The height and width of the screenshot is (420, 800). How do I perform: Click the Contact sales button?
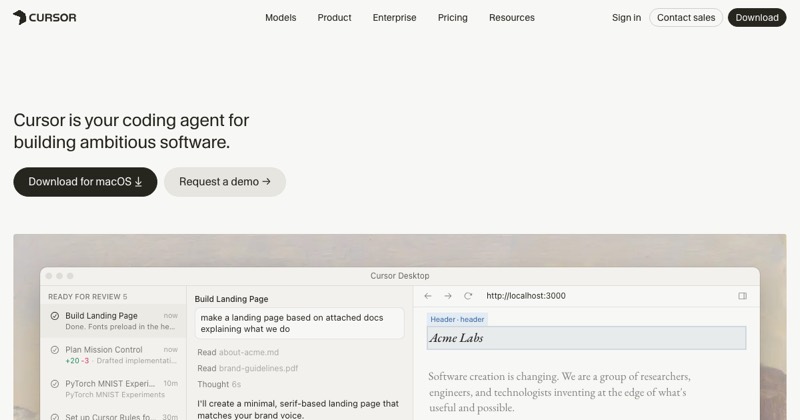(x=686, y=17)
